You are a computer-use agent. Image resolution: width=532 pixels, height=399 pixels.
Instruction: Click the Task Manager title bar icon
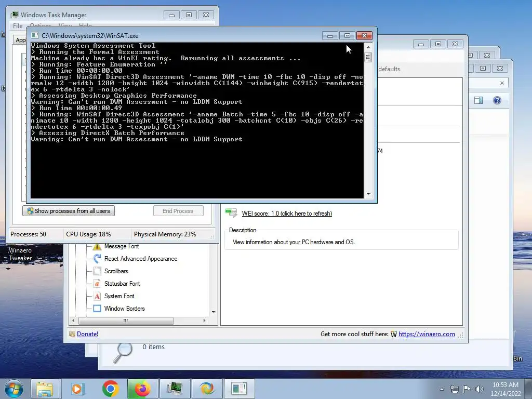[14, 15]
